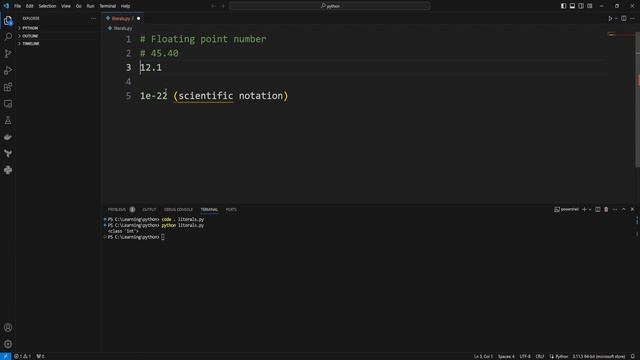Open the Search view in the activity bar
The height and width of the screenshot is (360, 640).
[x=8, y=37]
